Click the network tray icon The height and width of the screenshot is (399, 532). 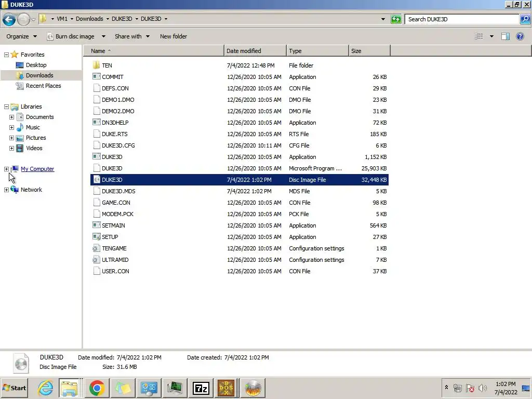[x=457, y=388]
